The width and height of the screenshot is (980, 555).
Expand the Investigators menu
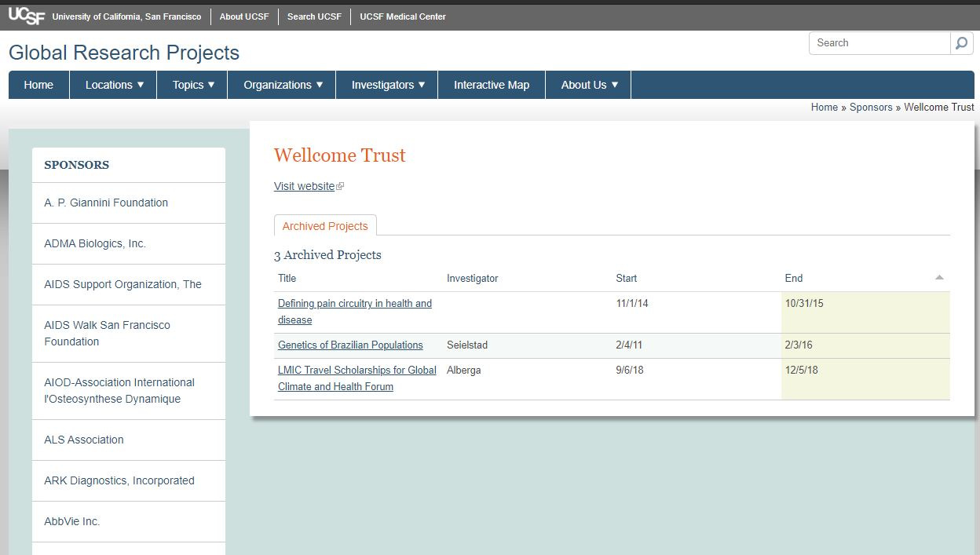[x=387, y=85]
